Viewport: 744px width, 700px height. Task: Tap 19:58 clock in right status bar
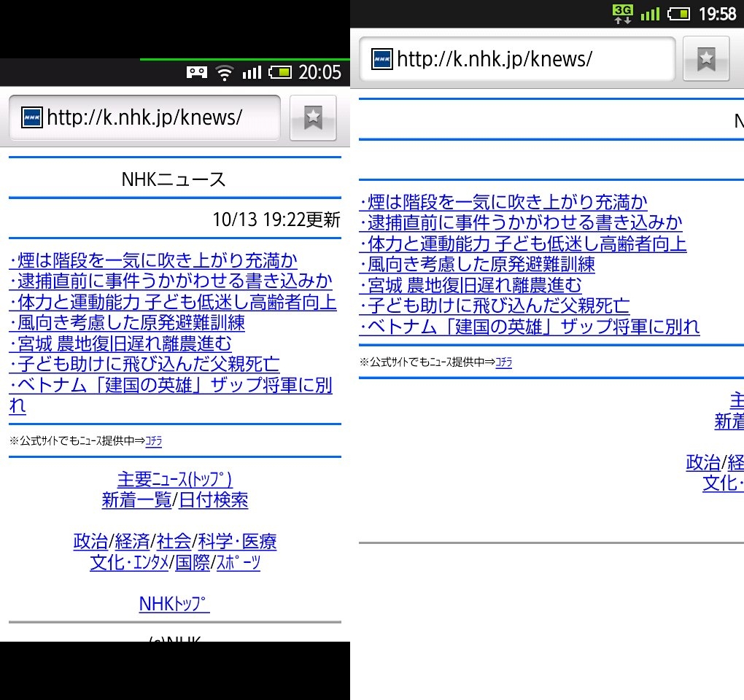718,15
